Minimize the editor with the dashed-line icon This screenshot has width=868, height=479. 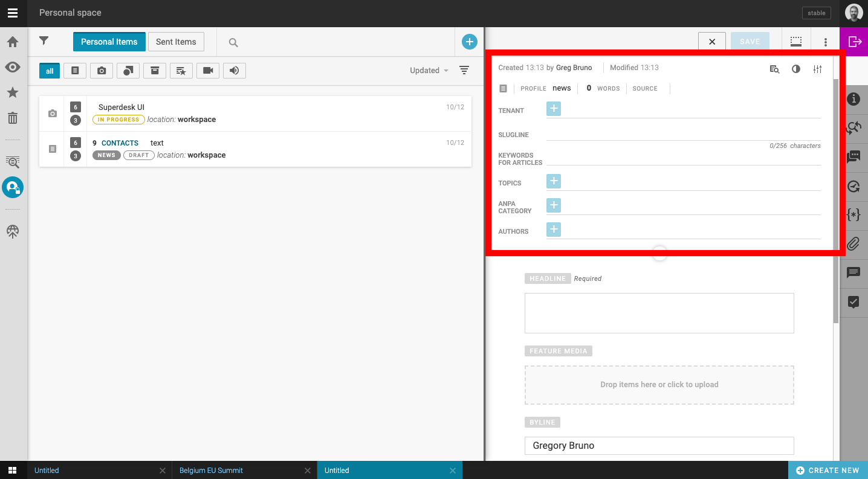coord(796,42)
